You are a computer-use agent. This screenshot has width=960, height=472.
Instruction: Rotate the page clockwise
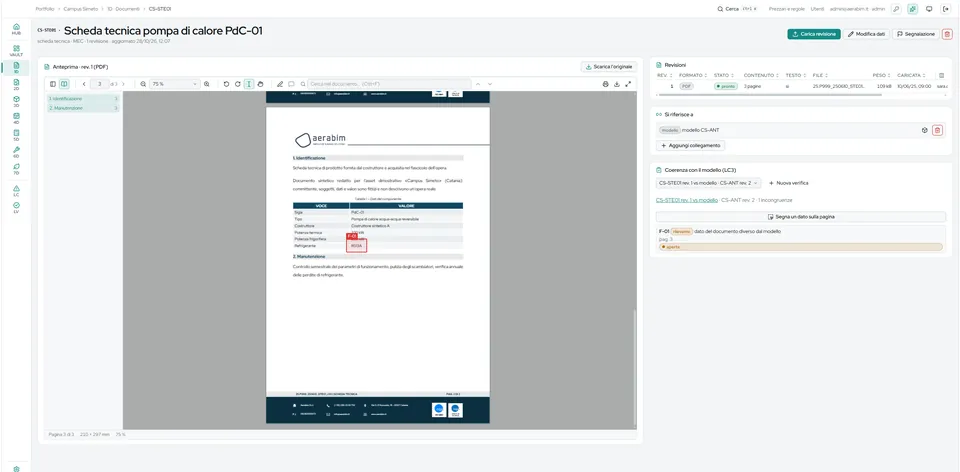point(238,84)
